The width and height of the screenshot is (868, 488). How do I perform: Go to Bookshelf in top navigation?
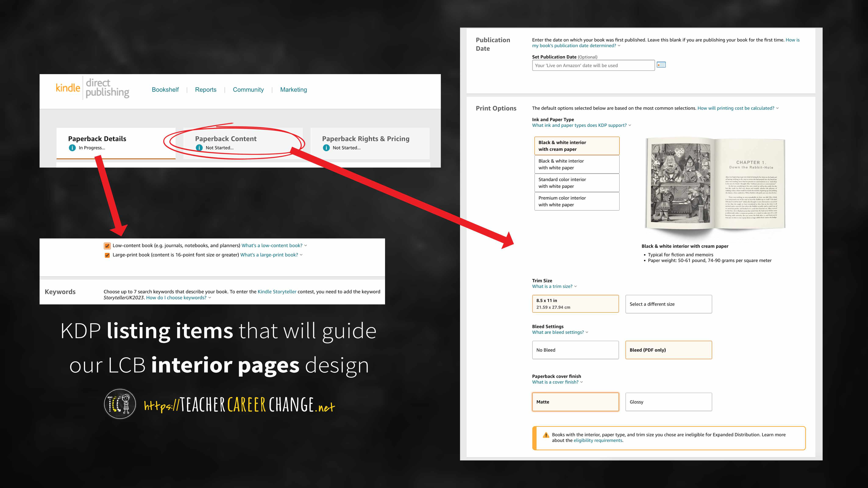165,90
